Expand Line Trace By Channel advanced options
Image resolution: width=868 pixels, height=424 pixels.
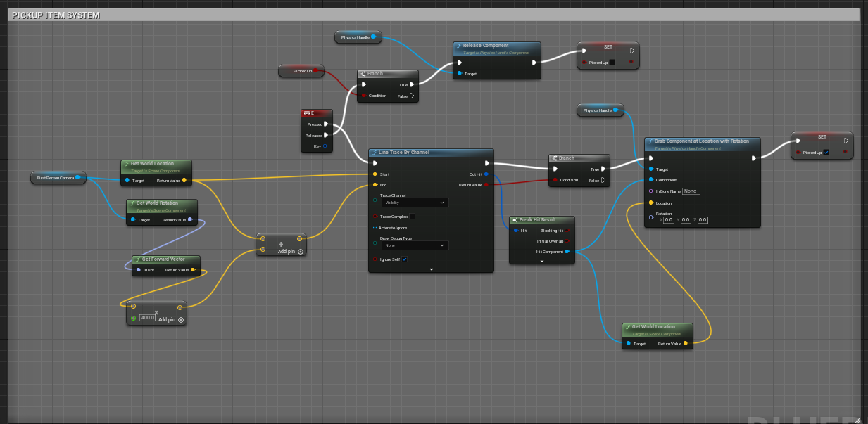[431, 269]
